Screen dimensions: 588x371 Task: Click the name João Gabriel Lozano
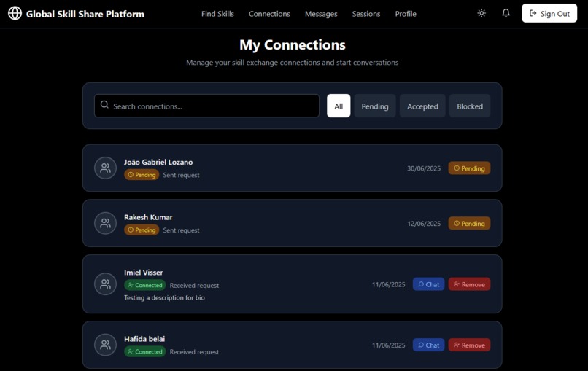pos(158,162)
